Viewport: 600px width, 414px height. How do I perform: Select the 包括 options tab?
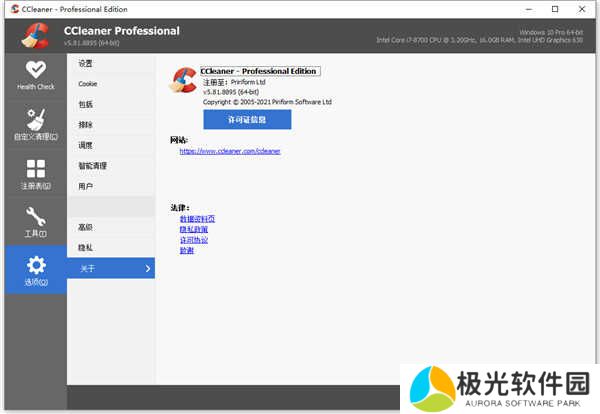pos(86,104)
